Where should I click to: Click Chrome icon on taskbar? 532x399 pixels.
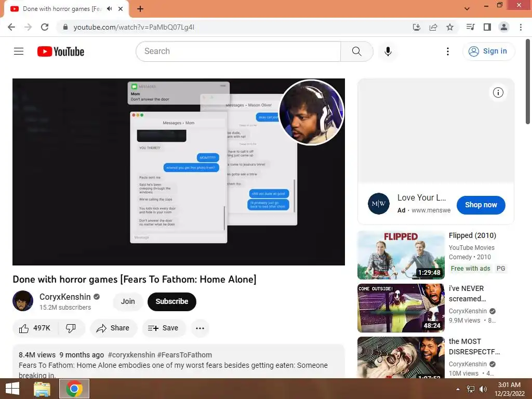click(74, 389)
